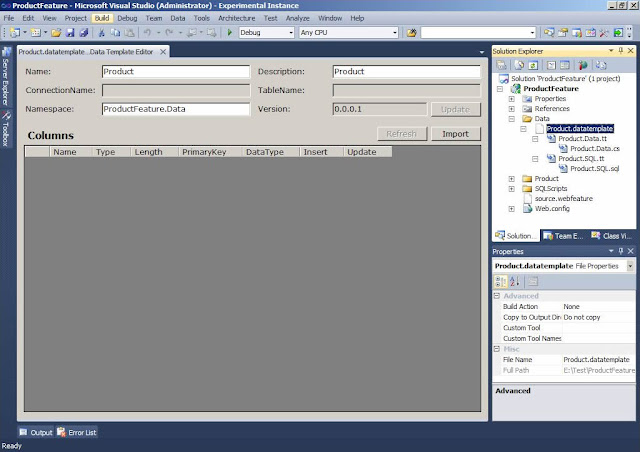Switch Properties to Alphabetical sort

pyautogui.click(x=515, y=281)
